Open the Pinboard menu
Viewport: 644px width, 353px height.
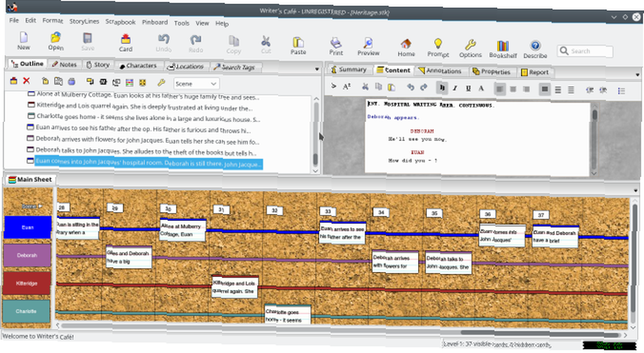click(155, 22)
